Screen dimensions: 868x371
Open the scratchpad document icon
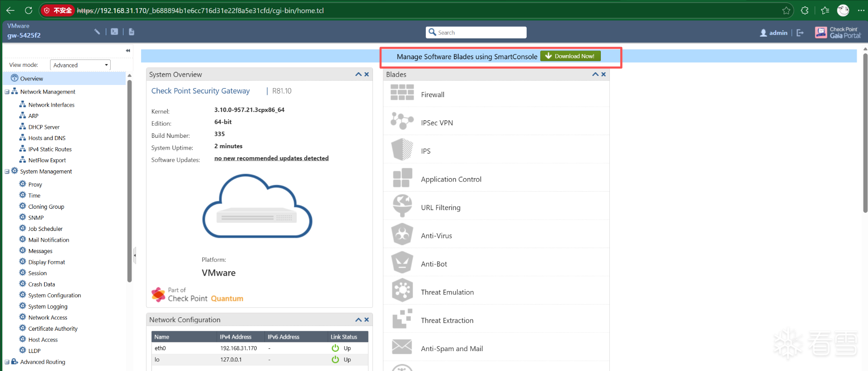[132, 32]
